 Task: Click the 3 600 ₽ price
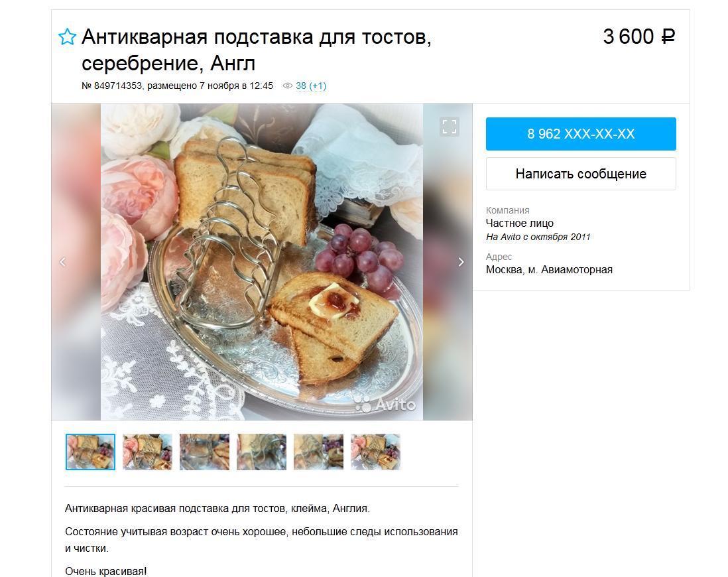coord(639,36)
